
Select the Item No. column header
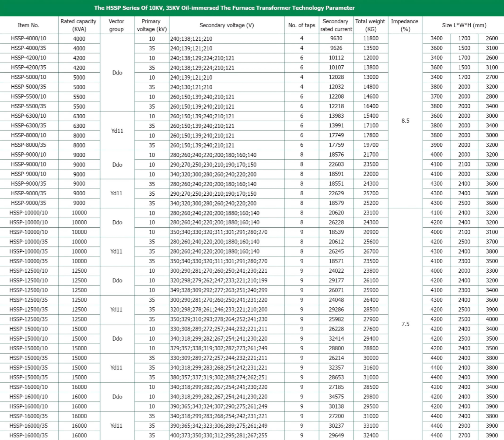(x=29, y=25)
